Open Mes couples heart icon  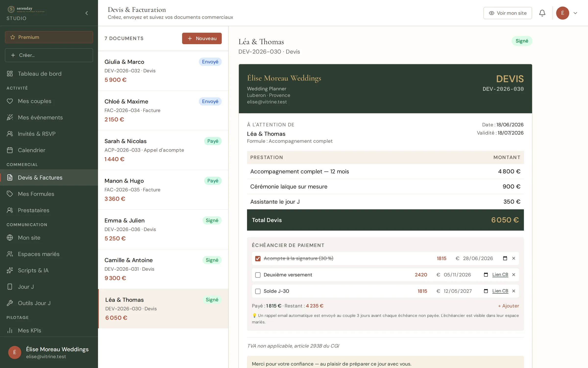click(10, 101)
